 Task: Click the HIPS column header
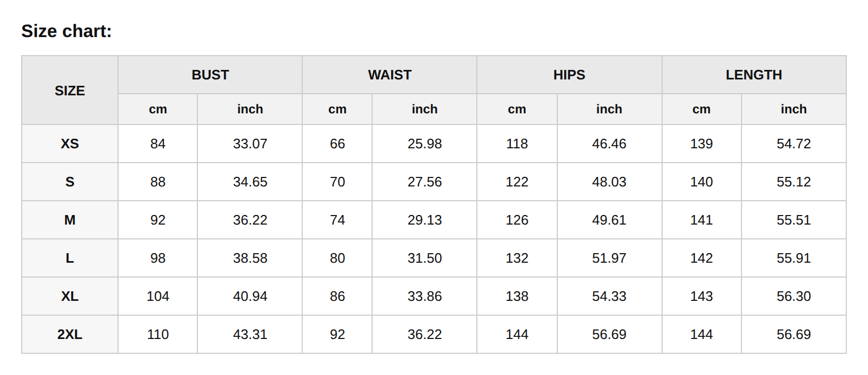tap(569, 75)
